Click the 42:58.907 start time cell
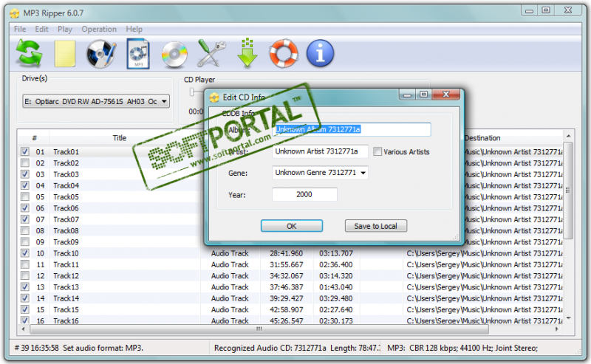The width and height of the screenshot is (591, 364). click(x=286, y=310)
